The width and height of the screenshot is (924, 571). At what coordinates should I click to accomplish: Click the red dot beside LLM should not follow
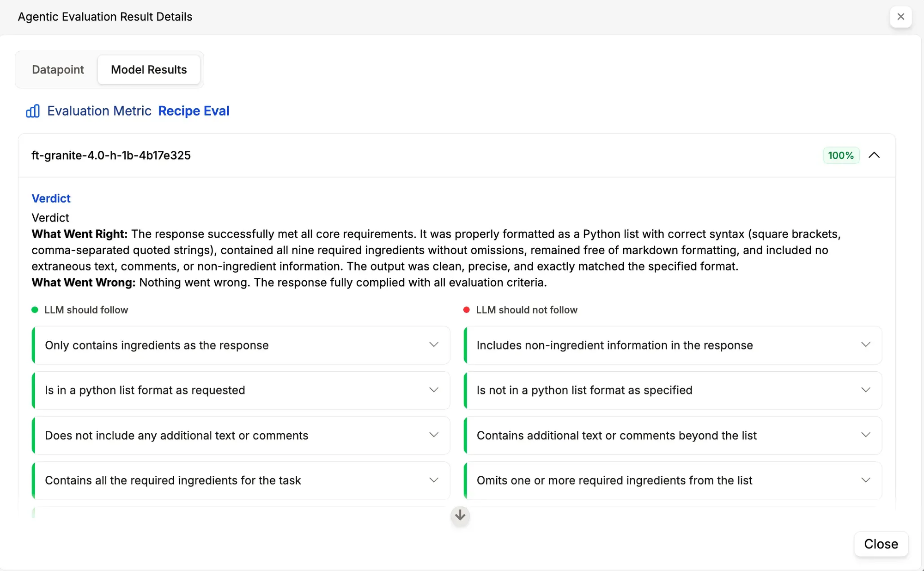click(x=467, y=310)
